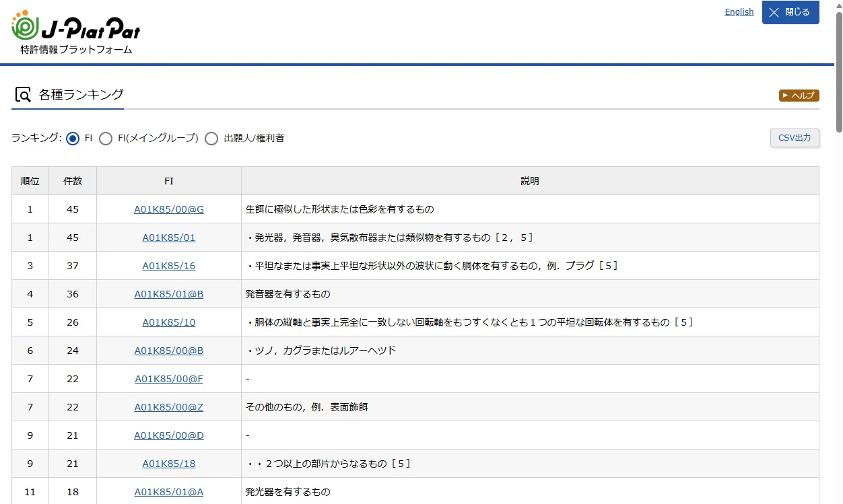Click the description ・ツノ，カグラまたはルアーヘツド
The image size is (843, 504).
tap(321, 351)
